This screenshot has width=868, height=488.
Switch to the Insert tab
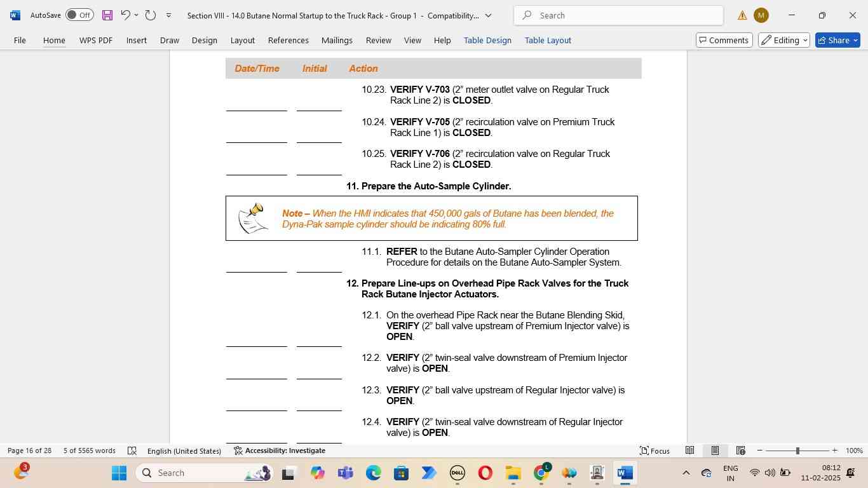(x=137, y=40)
